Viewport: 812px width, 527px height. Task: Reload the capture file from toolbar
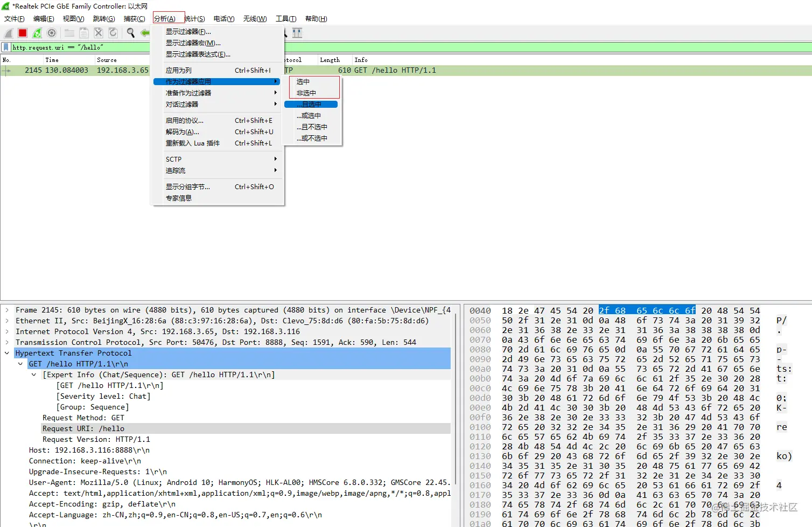tap(113, 33)
